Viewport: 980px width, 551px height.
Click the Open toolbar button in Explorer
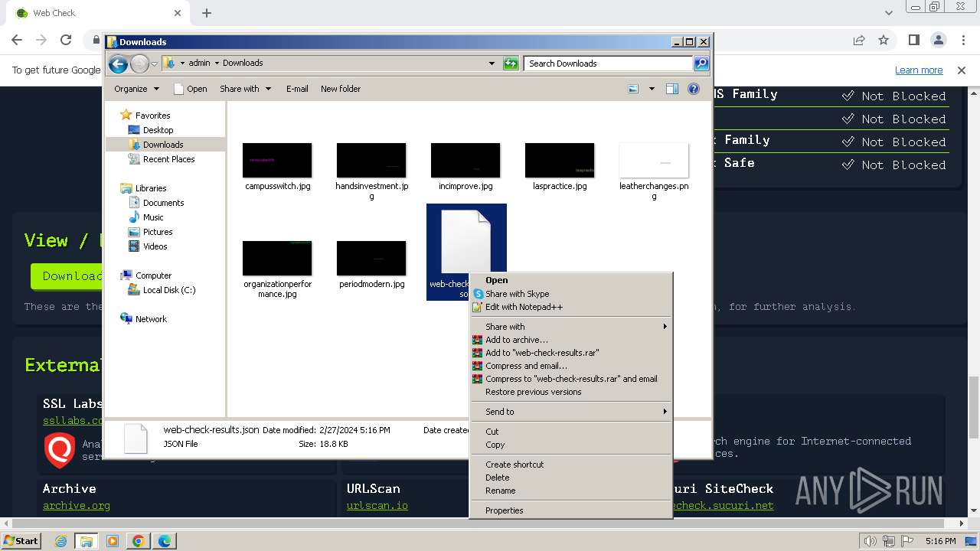pos(191,89)
